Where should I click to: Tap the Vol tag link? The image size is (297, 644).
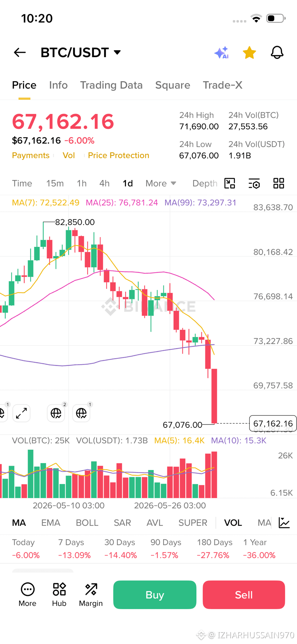click(69, 155)
